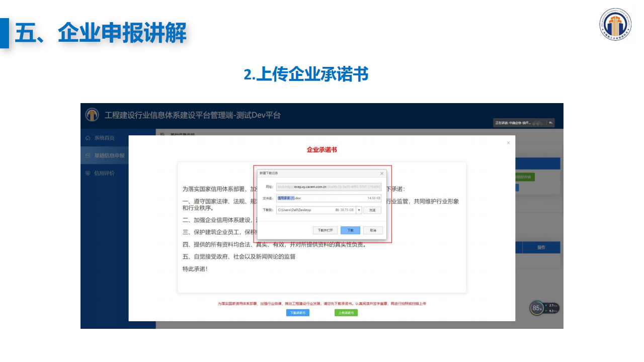
Task: Click the form icon beside 基础信息申报
Action: (x=88, y=155)
